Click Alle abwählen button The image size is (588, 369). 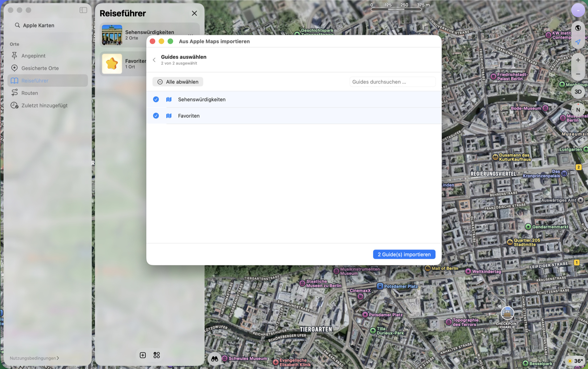click(178, 82)
